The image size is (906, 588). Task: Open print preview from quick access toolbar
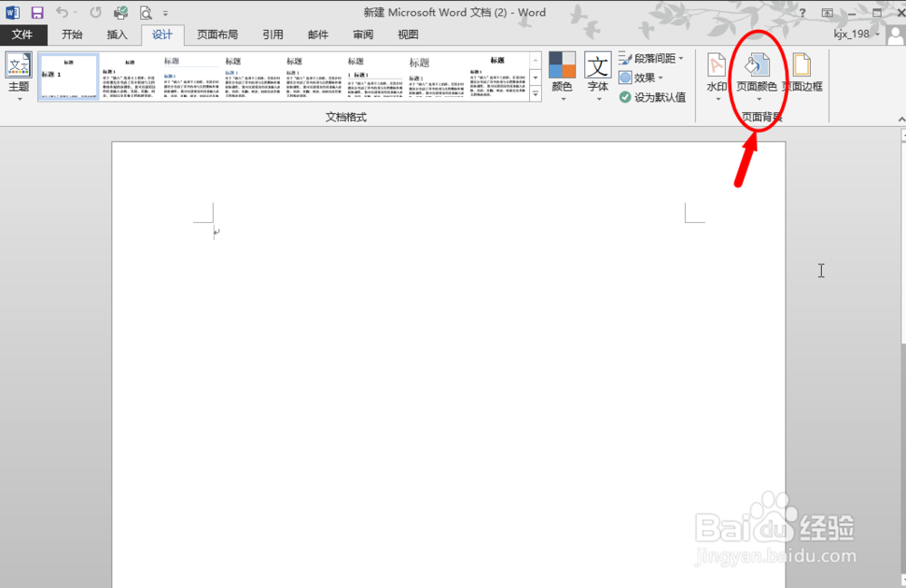(x=146, y=12)
